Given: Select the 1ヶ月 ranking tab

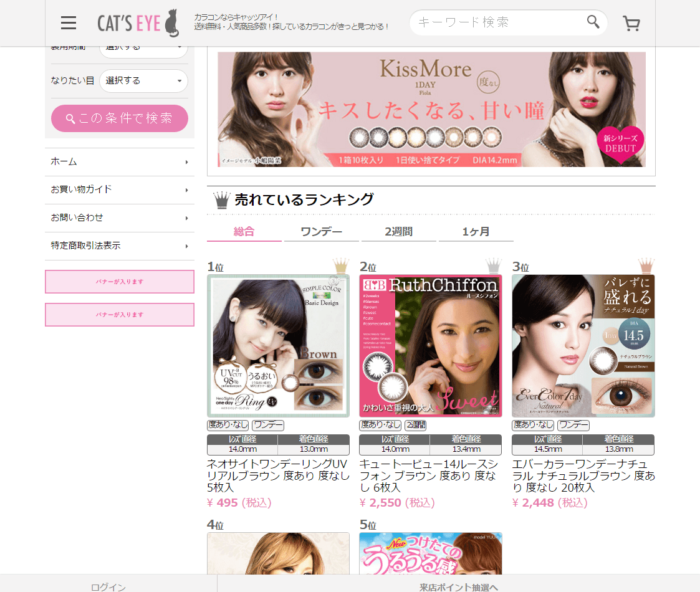Looking at the screenshot, I should coord(476,232).
